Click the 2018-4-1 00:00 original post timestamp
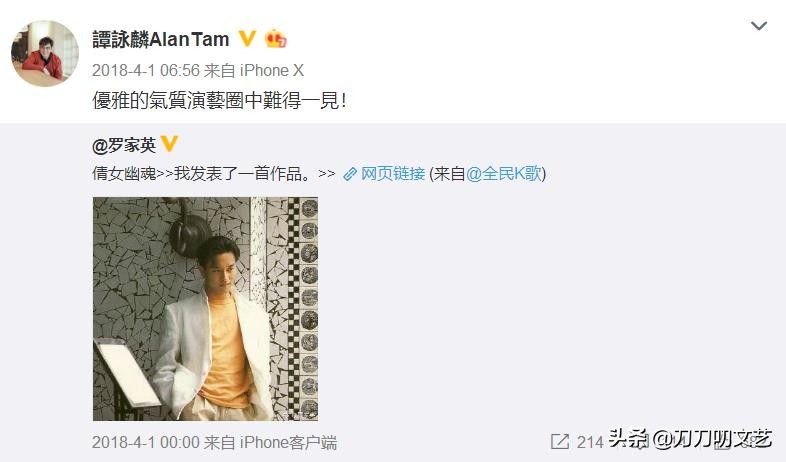This screenshot has height=462, width=786. click(146, 442)
